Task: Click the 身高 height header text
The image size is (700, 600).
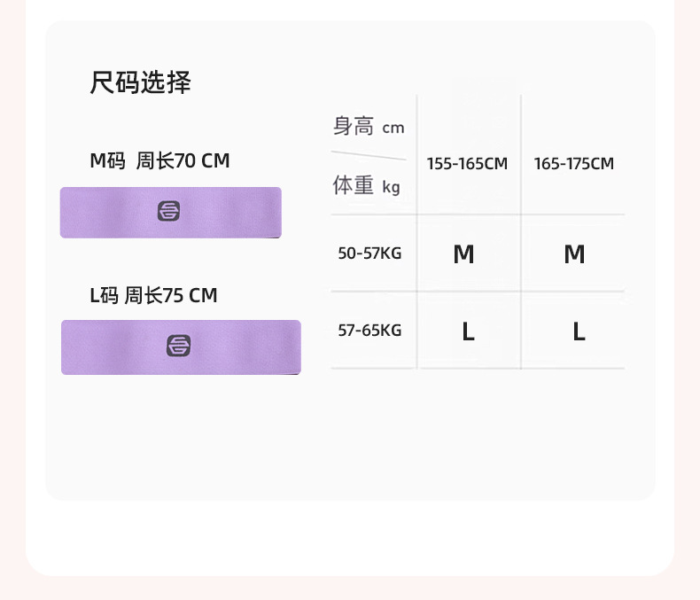Action: coord(354,126)
